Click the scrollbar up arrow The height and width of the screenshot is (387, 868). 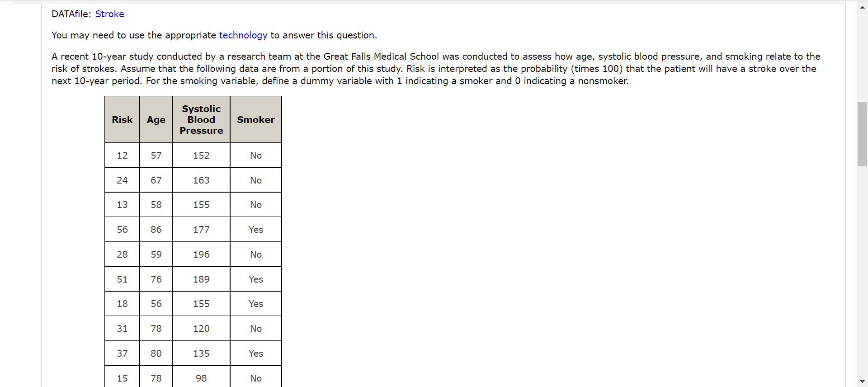click(862, 7)
